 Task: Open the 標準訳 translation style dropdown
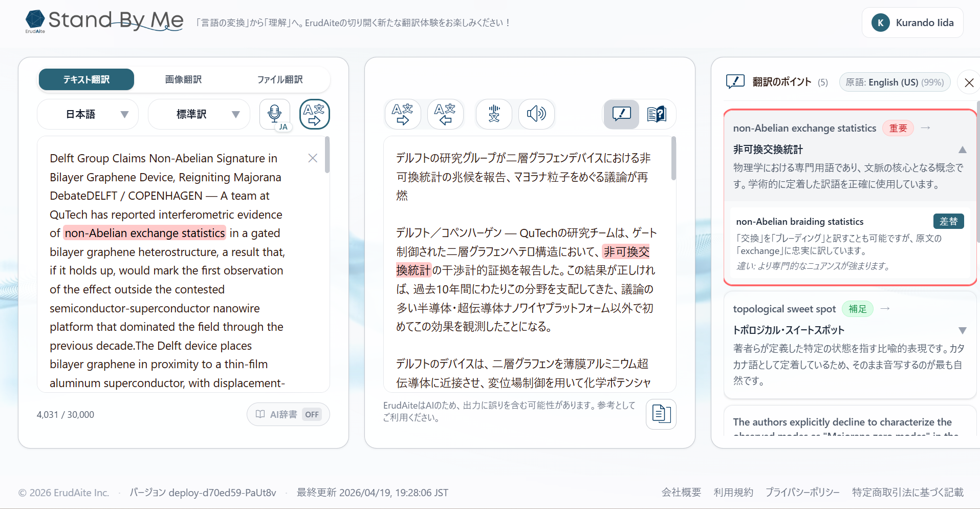198,114
